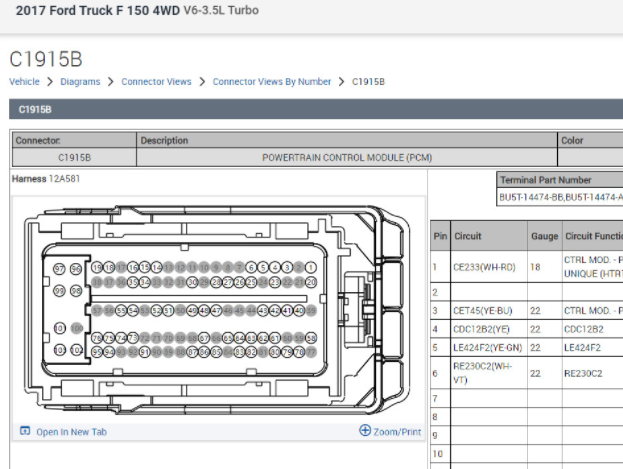This screenshot has height=469, width=623.
Task: Click circuit LE424F2(YE-GN) in Circuit column
Action: click(488, 348)
